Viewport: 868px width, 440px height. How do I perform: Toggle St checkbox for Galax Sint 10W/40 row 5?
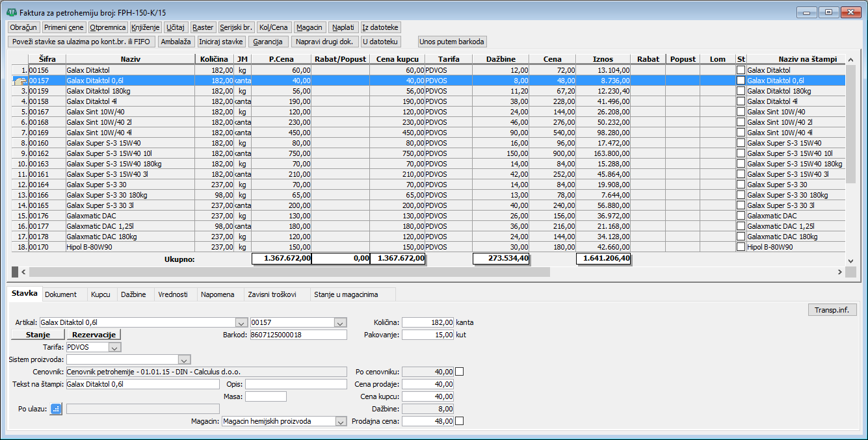tap(741, 112)
